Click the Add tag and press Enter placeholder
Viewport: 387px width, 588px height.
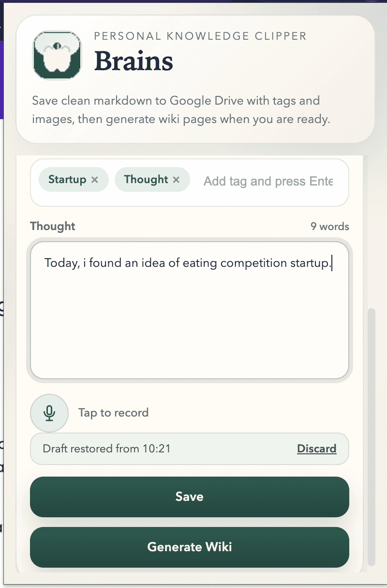click(x=268, y=181)
